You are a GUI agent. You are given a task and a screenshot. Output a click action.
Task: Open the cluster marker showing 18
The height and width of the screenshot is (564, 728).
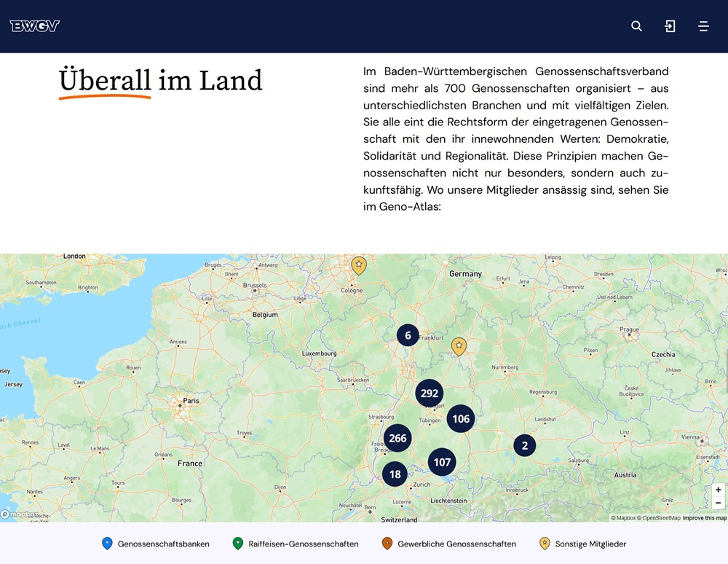(395, 474)
